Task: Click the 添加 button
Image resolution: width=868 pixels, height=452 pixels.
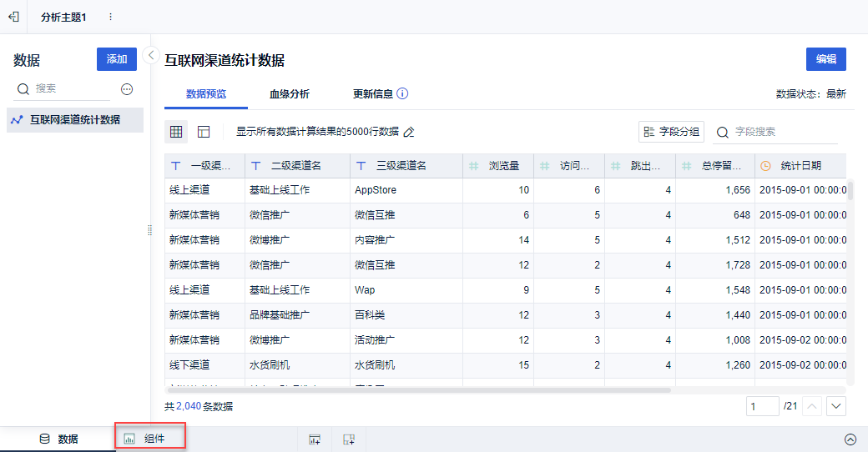Action: tap(117, 59)
